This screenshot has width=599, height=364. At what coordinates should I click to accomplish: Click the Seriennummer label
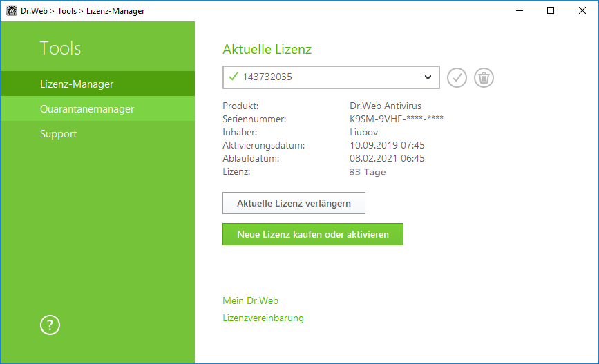point(254,119)
